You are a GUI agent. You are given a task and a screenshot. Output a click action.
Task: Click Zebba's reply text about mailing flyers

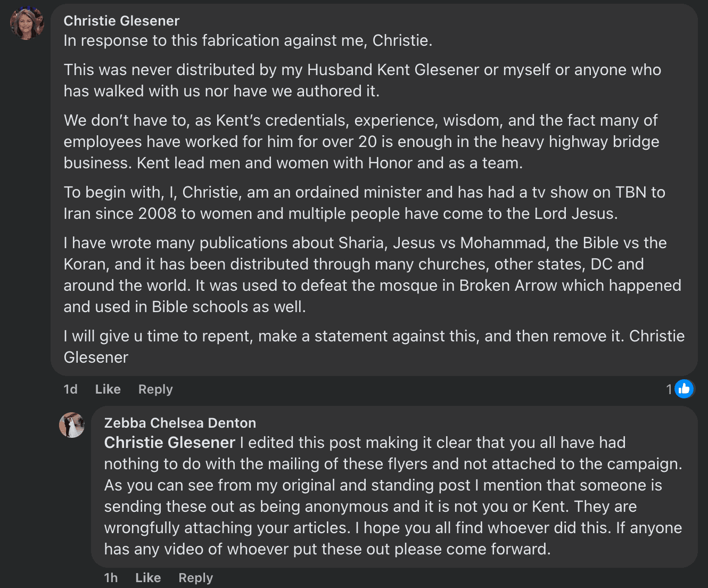(393, 496)
